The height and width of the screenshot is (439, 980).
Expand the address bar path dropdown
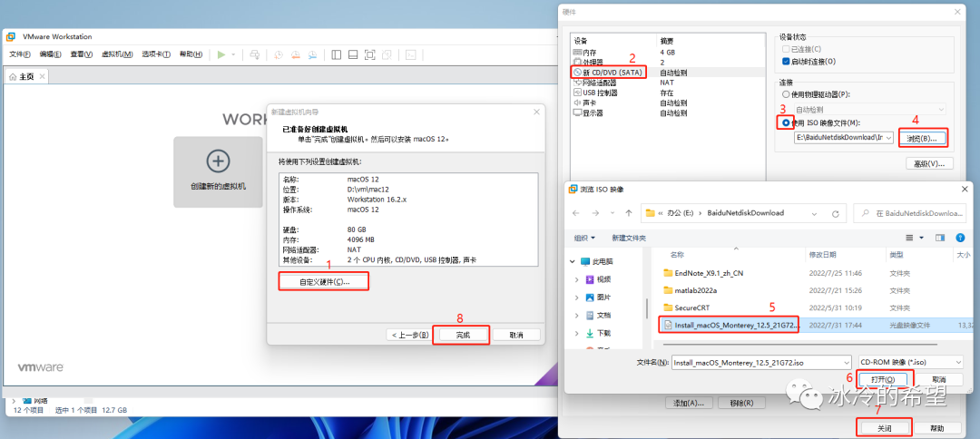pyautogui.click(x=814, y=213)
